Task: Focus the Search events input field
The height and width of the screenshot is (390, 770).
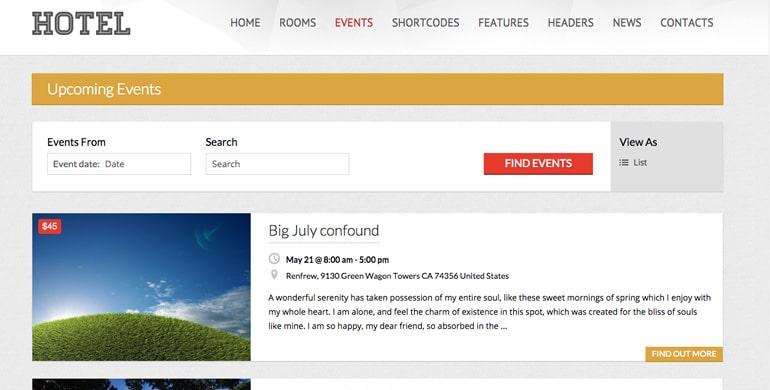Action: tap(277, 164)
